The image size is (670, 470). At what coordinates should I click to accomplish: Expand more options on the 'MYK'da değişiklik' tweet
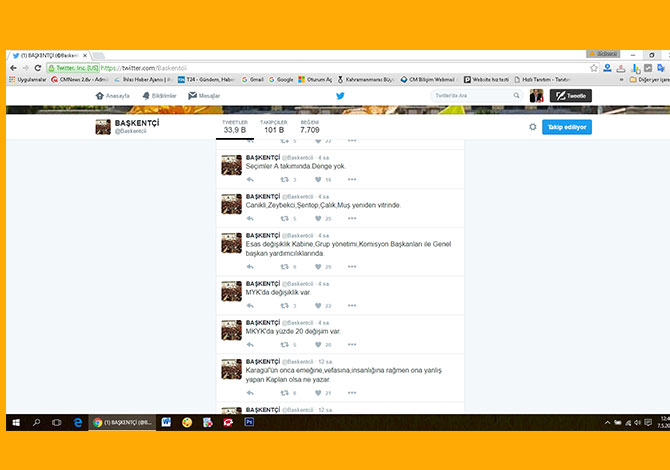(352, 305)
